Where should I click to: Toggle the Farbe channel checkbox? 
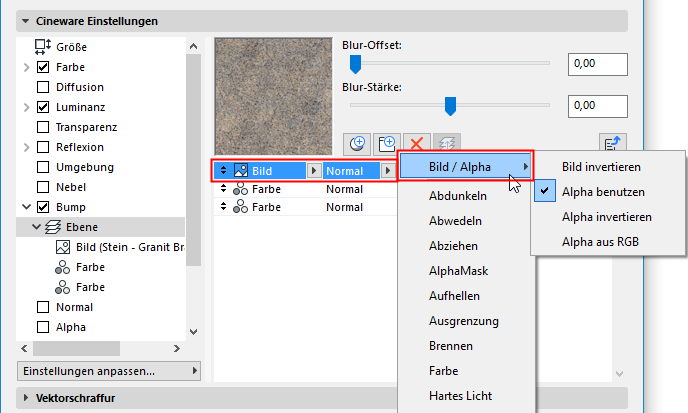tap(43, 67)
